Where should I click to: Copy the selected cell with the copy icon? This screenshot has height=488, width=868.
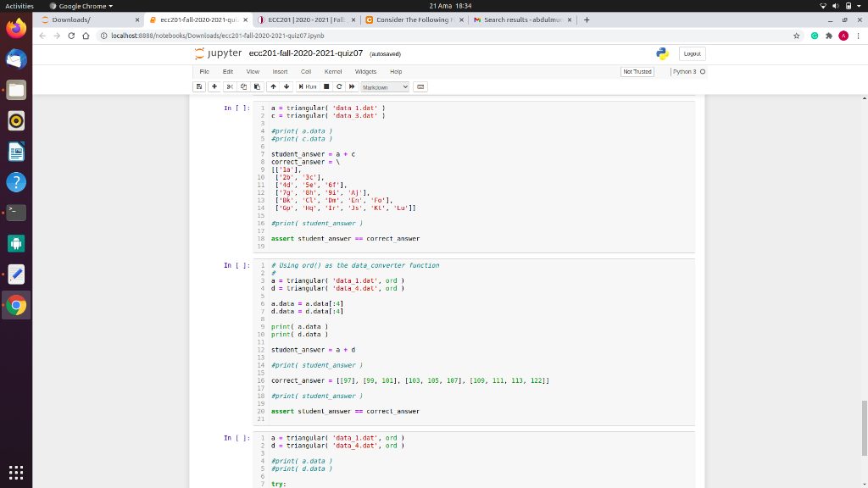pos(243,86)
